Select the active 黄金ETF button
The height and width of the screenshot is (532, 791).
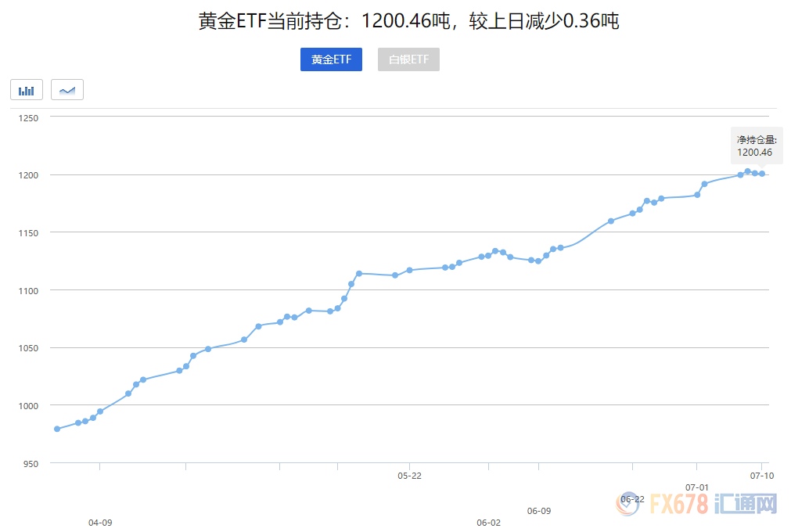331,59
